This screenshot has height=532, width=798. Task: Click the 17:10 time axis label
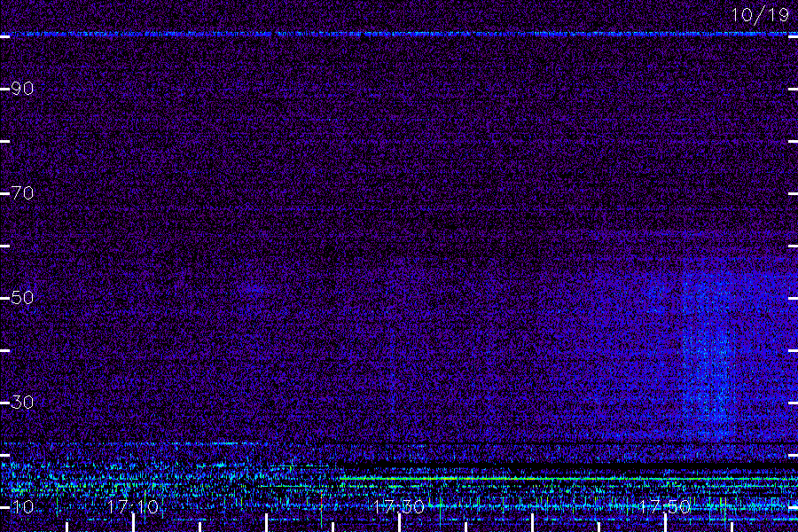pos(133,506)
